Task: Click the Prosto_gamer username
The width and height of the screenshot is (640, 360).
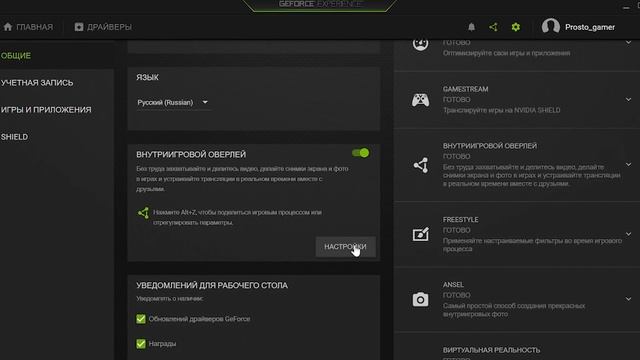Action: (590, 27)
